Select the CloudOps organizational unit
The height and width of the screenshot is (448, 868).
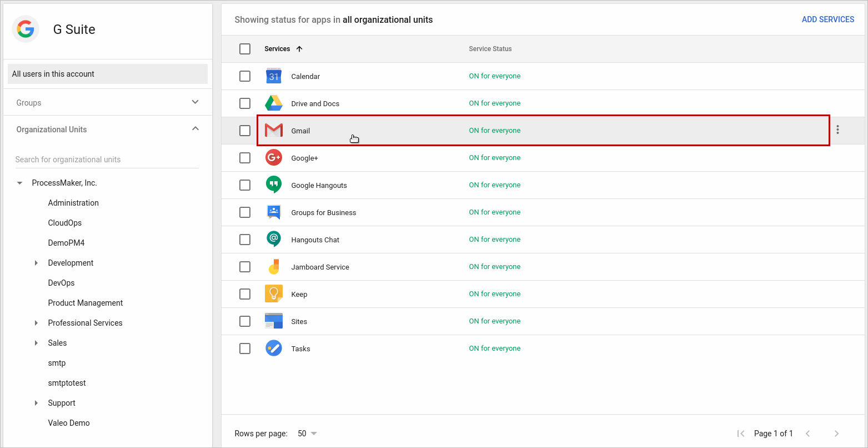[x=64, y=223]
